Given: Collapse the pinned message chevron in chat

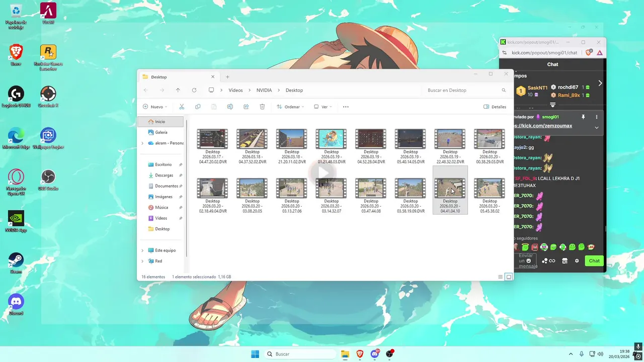Looking at the screenshot, I should 597,127.
